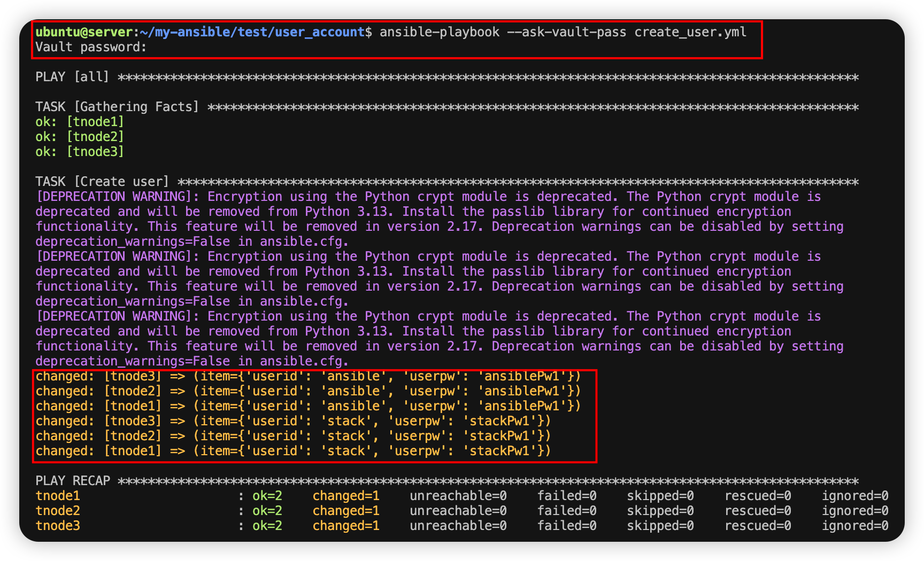924x561 pixels.
Task: Click the 'Vault password:' prompt line
Action: click(x=91, y=47)
